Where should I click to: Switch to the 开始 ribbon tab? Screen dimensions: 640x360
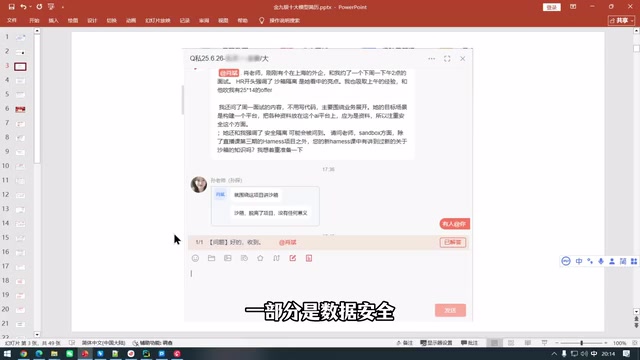coord(34,20)
